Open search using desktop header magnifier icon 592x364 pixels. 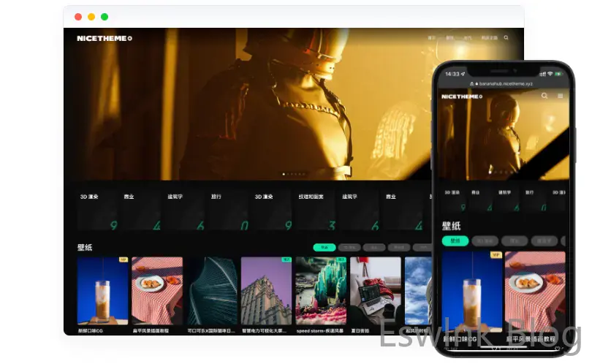(506, 37)
